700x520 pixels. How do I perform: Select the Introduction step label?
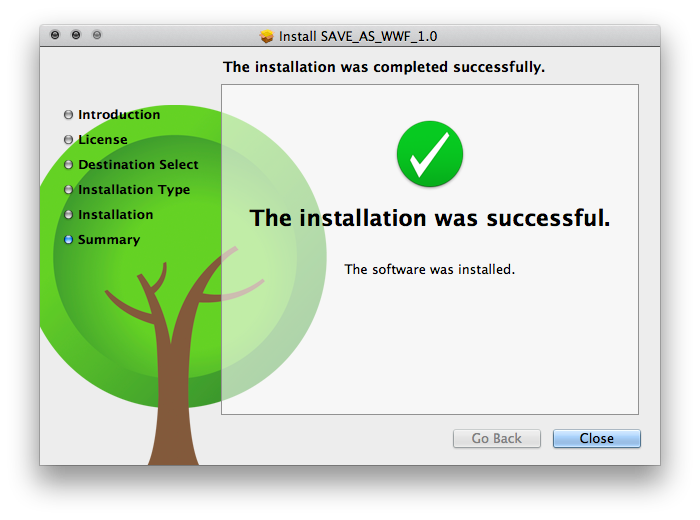[119, 115]
